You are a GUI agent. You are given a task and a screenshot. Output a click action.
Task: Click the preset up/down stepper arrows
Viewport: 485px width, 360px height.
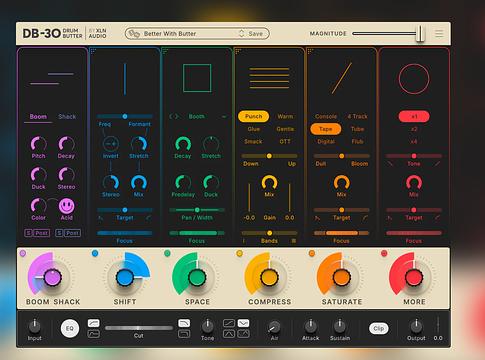pyautogui.click(x=241, y=34)
